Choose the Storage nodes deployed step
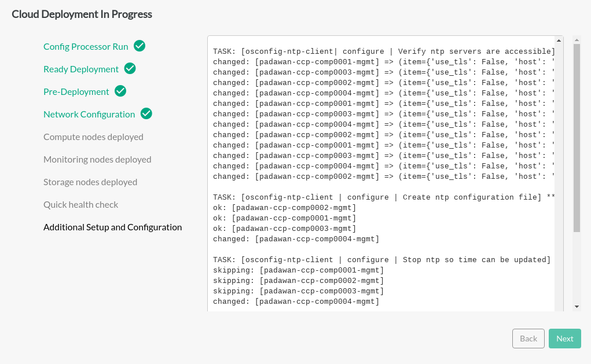This screenshot has width=591, height=364. point(90,182)
